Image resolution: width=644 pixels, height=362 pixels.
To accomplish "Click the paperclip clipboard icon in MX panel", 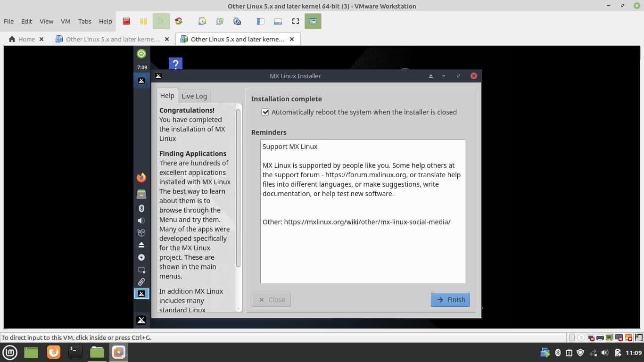I will pyautogui.click(x=141, y=282).
